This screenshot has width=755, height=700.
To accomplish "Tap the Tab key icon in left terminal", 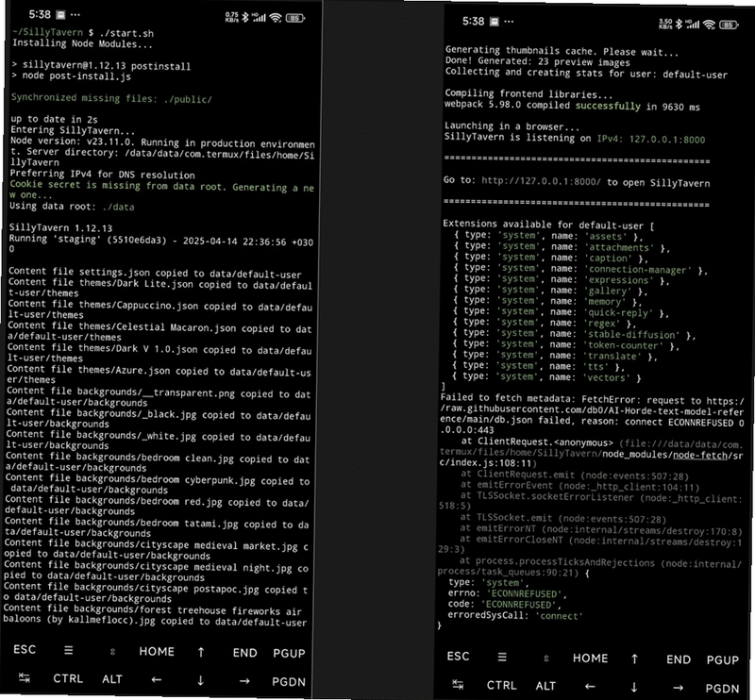I will (25, 678).
